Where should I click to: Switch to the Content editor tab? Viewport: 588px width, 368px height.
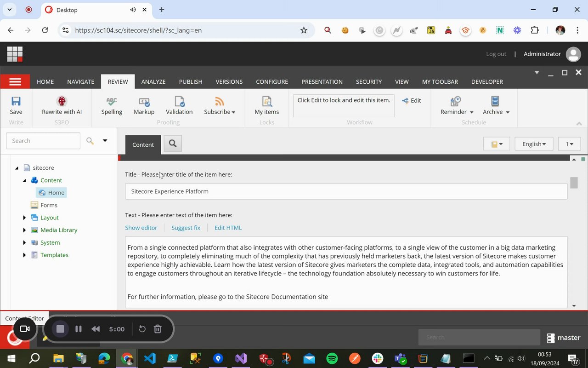(x=143, y=144)
